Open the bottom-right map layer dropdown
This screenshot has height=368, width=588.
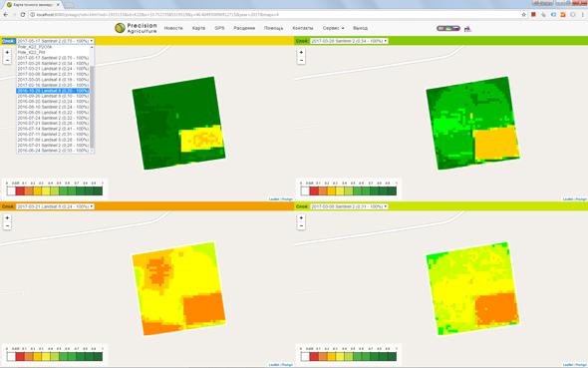[x=349, y=206]
